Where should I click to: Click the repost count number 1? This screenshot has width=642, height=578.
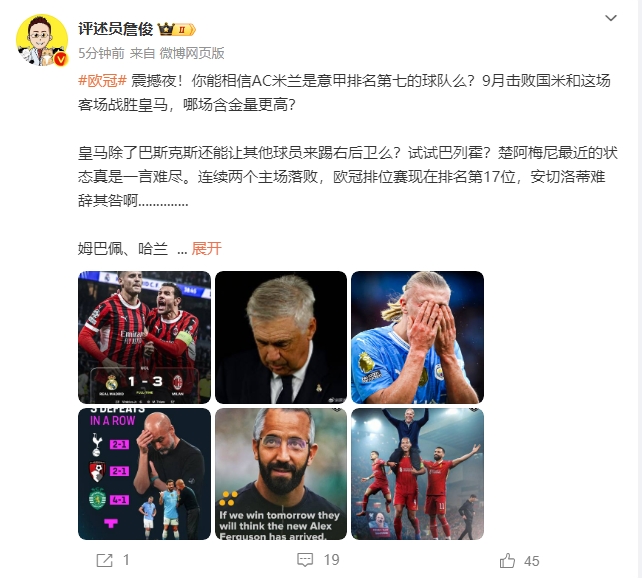coord(126,560)
